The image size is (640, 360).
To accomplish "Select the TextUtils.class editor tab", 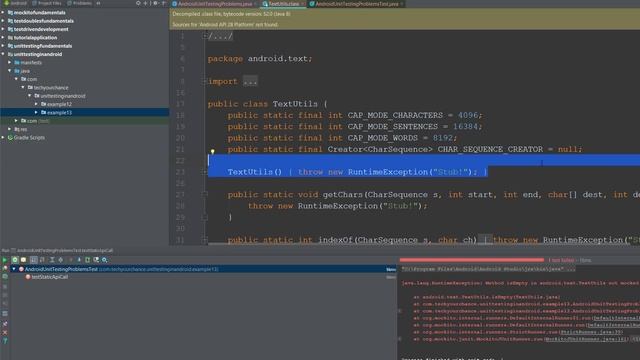I will point(283,4).
